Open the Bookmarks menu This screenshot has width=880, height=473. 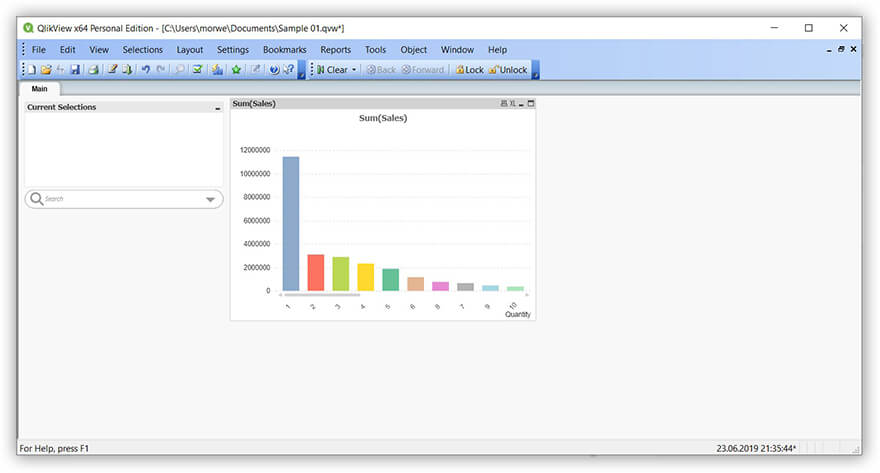(285, 49)
